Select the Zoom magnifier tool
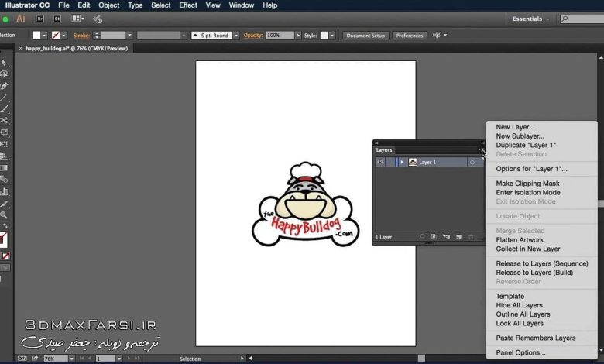Viewport: 604px width, 364px height. (4, 215)
